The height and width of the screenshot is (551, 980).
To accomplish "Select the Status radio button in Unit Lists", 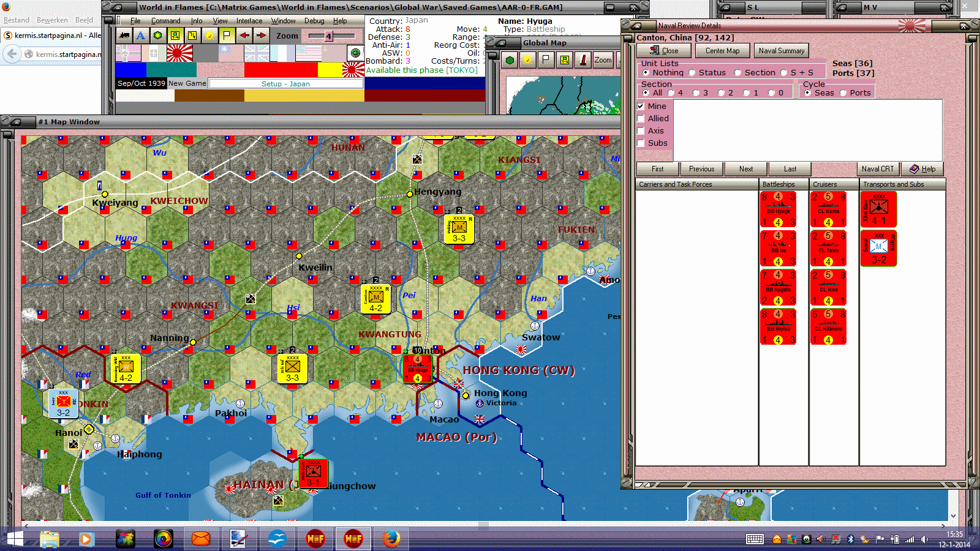I will (x=692, y=73).
